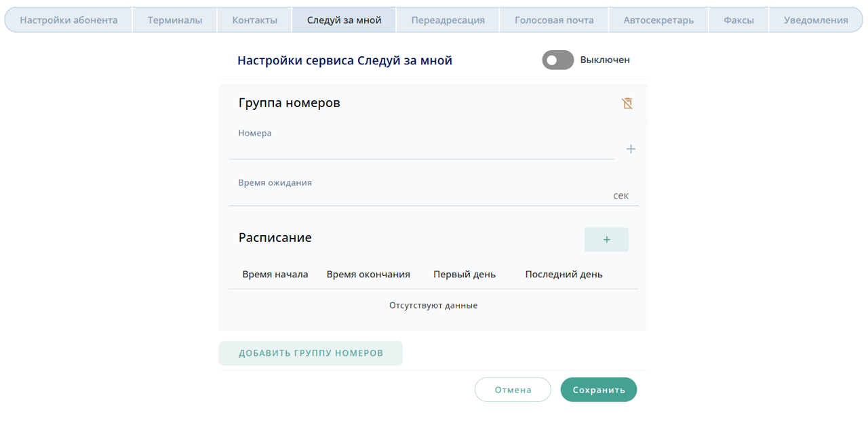The height and width of the screenshot is (423, 868).
Task: Select the Следуй за мной tab
Action: (344, 20)
